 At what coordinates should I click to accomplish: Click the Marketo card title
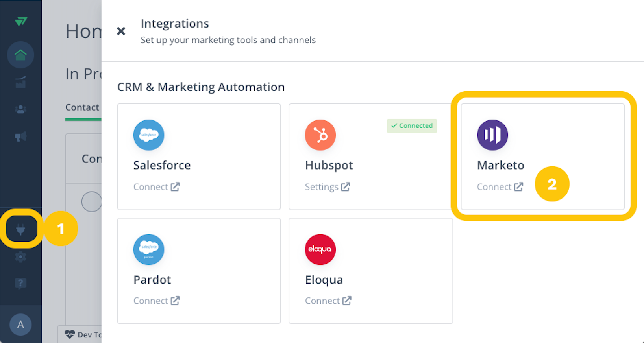coord(501,165)
